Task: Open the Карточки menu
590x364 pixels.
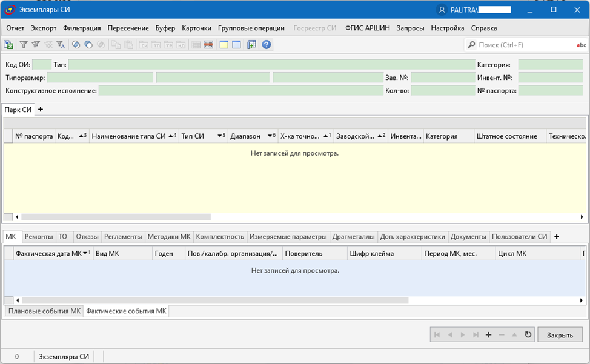Action: coord(196,28)
